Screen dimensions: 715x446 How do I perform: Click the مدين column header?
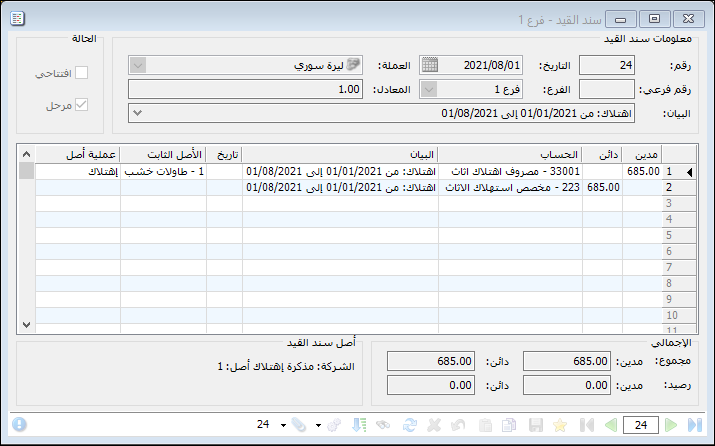point(642,155)
